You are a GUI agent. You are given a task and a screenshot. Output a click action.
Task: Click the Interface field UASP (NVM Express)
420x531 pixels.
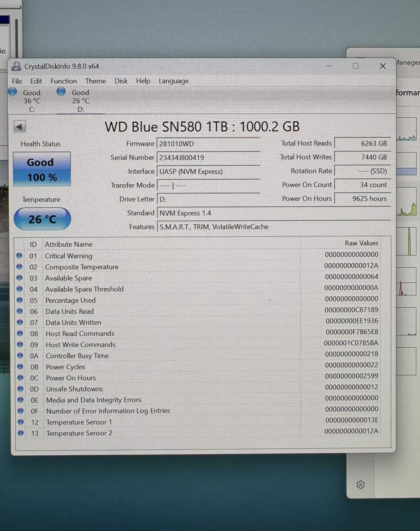(x=208, y=171)
